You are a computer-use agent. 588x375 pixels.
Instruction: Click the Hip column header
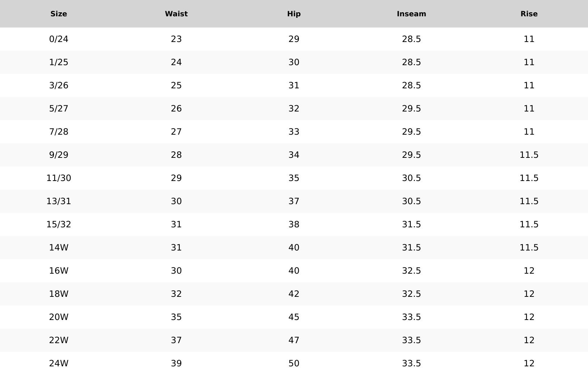[294, 14]
